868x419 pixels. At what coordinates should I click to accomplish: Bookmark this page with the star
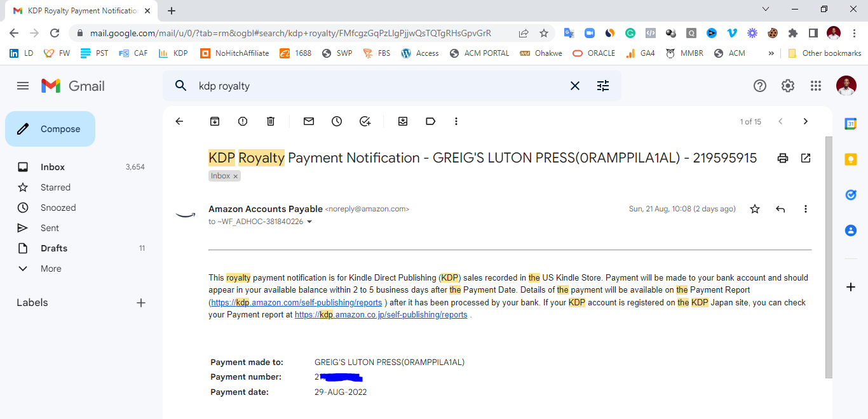tap(544, 33)
